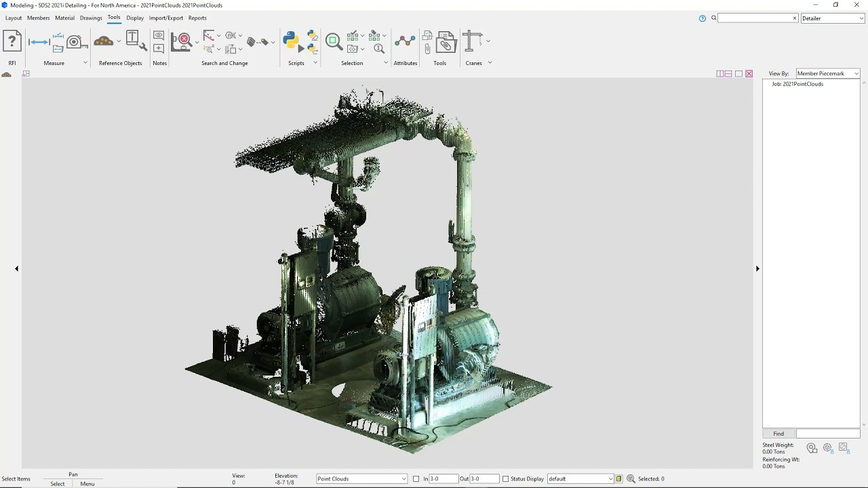Open the Detailer role dropdown
The width and height of the screenshot is (868, 488).
point(832,18)
